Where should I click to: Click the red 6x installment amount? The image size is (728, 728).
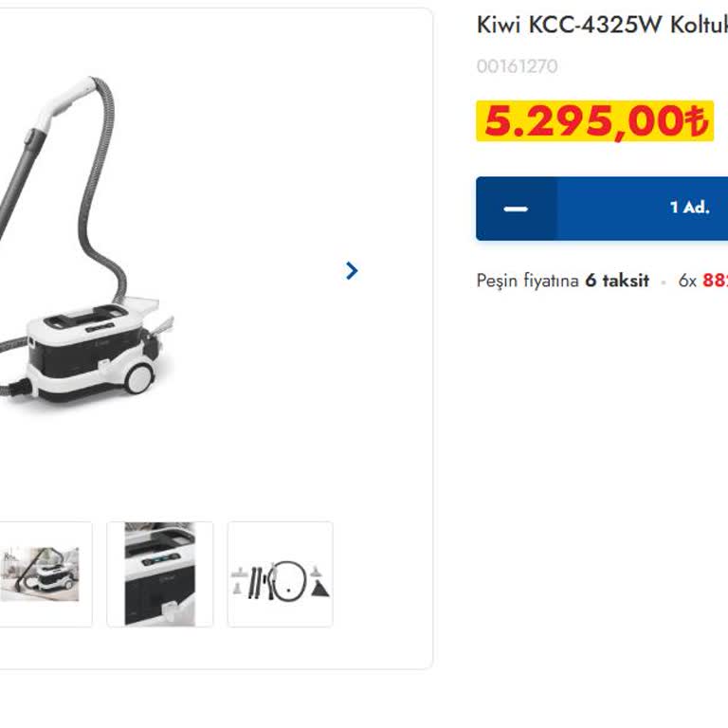[x=715, y=281]
